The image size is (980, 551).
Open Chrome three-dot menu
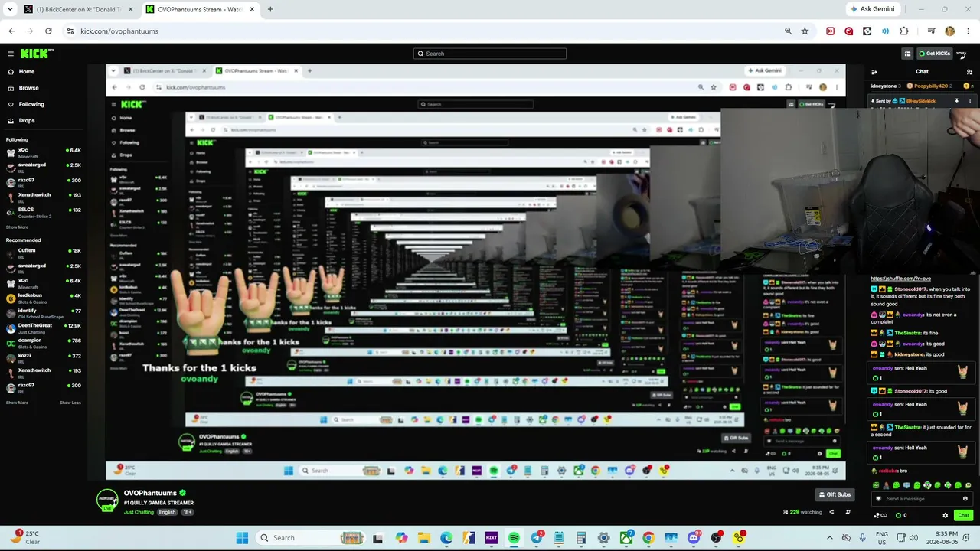click(x=967, y=31)
